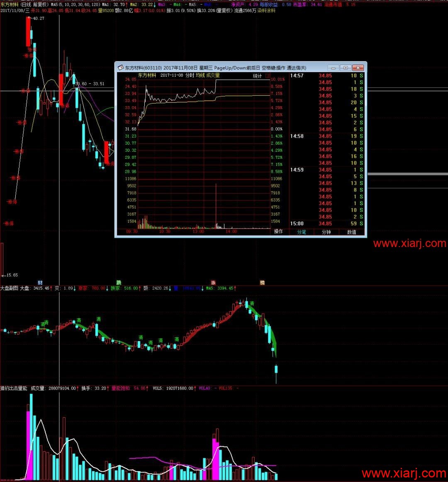Click the 统计 label in intraday popup

pos(257,76)
